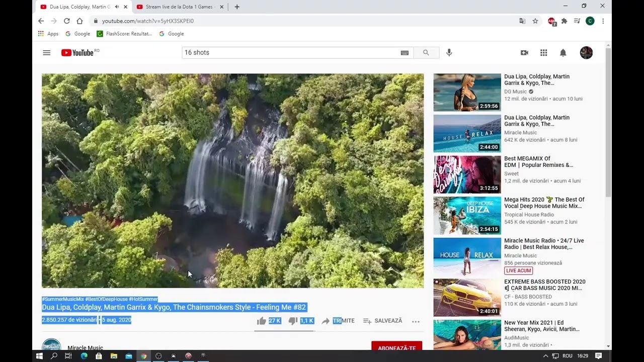644x362 pixels.
Task: Open the Chrome profile C avatar
Action: pyautogui.click(x=590, y=21)
